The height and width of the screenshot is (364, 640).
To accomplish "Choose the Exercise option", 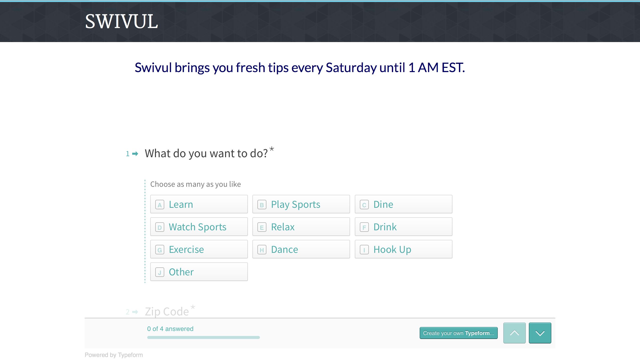I will tap(199, 249).
